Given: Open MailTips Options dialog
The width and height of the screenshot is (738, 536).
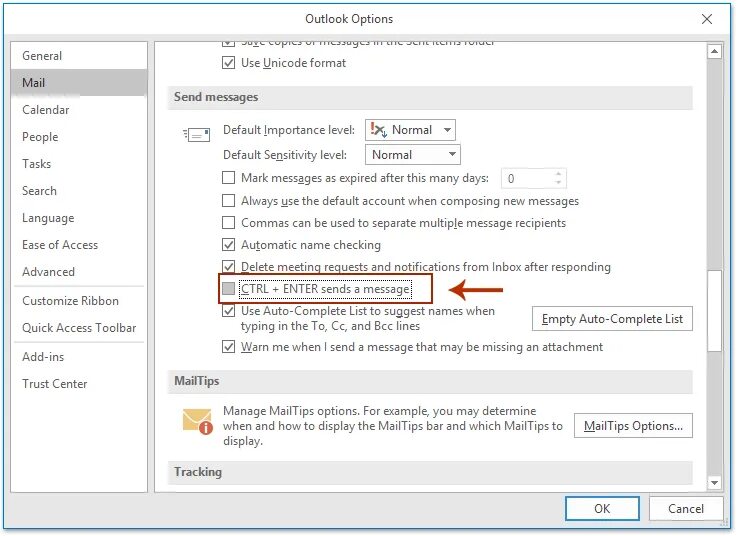Looking at the screenshot, I should (633, 425).
